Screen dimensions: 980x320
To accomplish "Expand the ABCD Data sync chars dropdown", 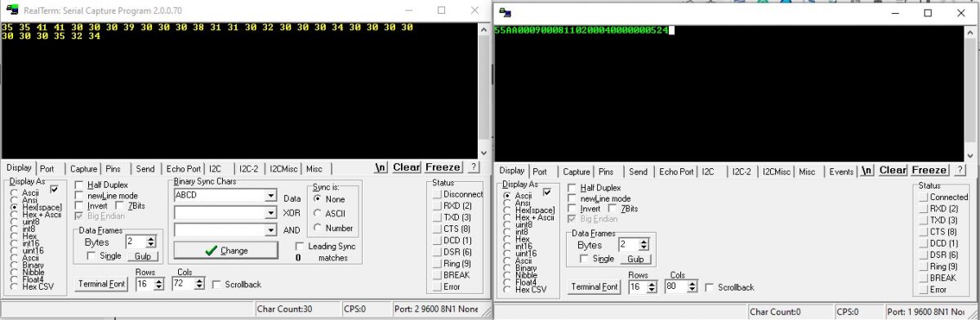I will tap(270, 195).
